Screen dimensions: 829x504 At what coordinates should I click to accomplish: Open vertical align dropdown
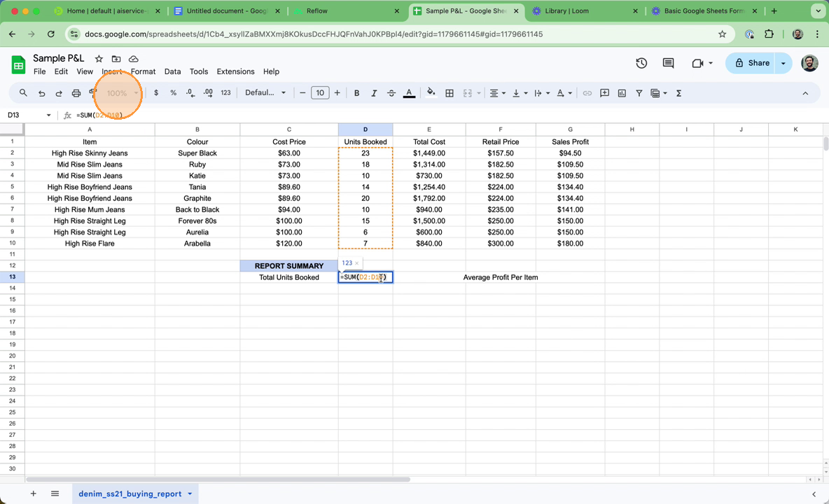coord(520,93)
